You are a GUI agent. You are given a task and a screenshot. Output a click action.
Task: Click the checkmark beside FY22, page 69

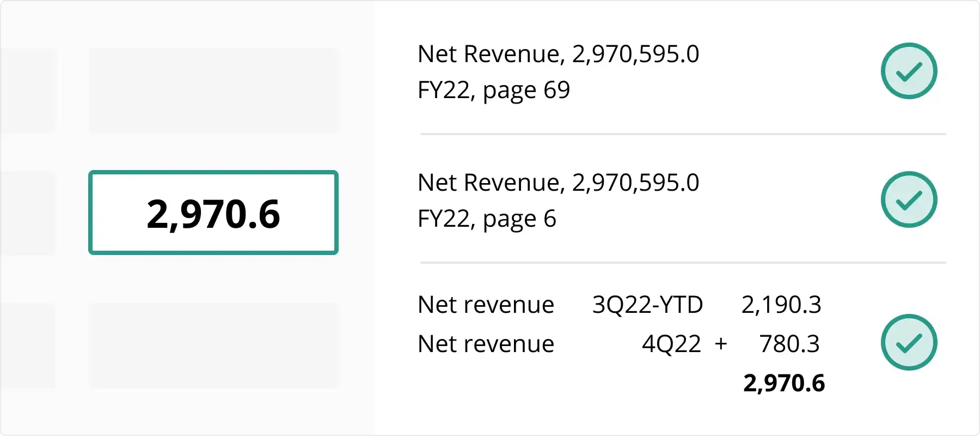point(909,71)
